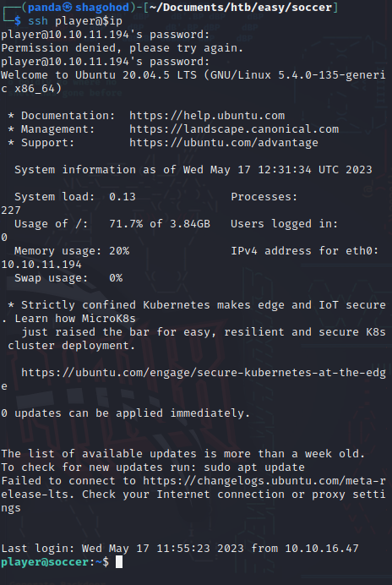Screen dimensions: 392x585
Task: Click the player@soccer prompt text
Action: point(45,561)
